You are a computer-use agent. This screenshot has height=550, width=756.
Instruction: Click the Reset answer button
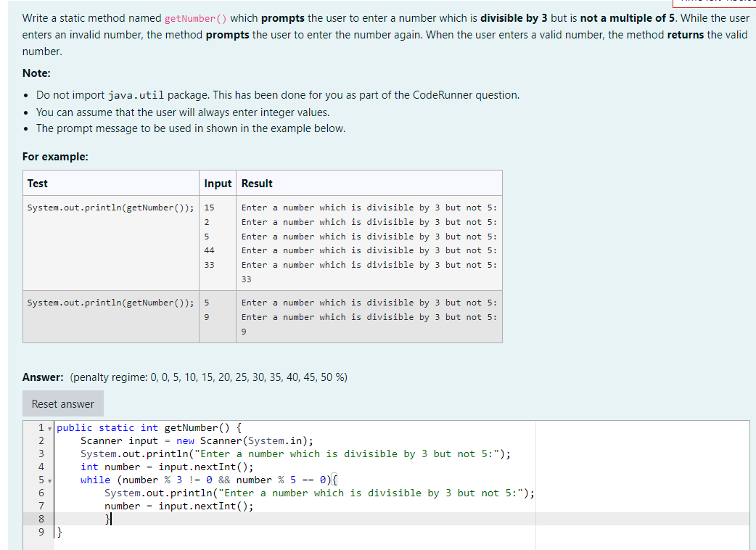62,404
